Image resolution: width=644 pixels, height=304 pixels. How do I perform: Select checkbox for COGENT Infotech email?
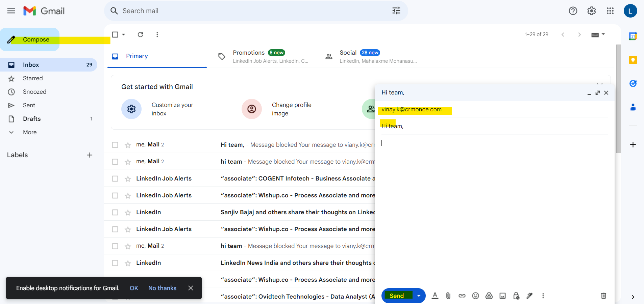click(x=115, y=178)
